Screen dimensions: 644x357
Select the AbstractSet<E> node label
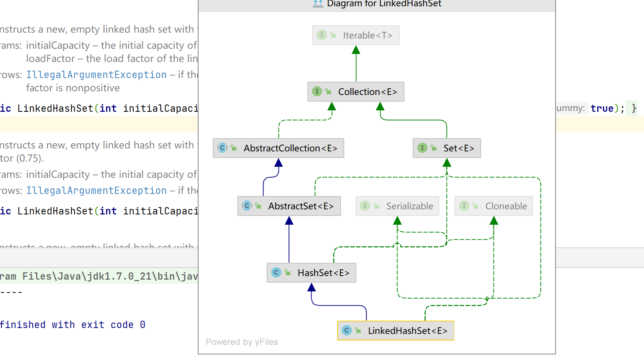(x=301, y=206)
